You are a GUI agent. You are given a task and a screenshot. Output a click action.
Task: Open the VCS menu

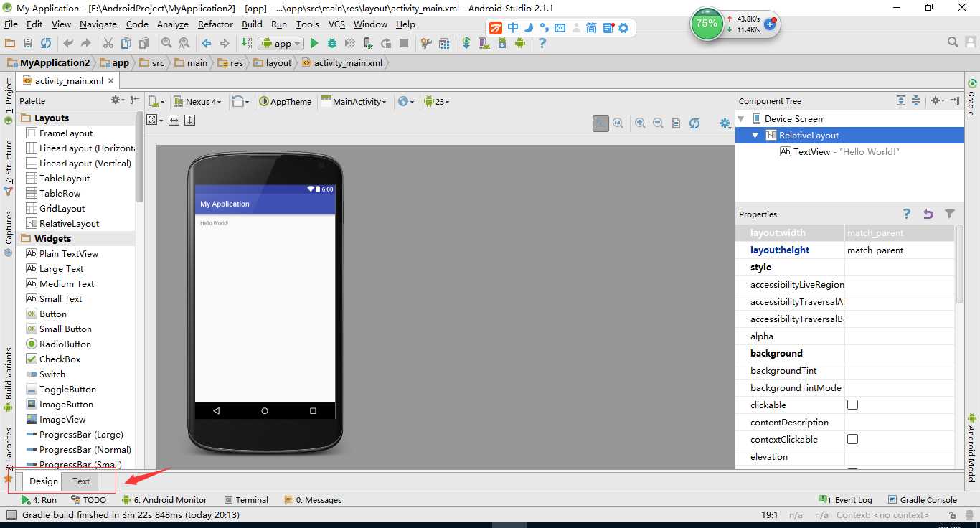pos(336,24)
